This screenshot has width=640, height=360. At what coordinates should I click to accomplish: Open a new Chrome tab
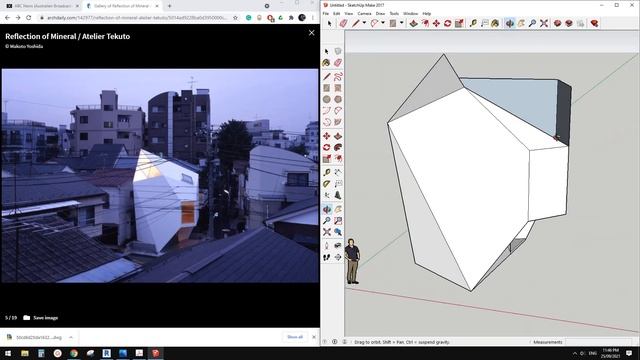[x=169, y=6]
